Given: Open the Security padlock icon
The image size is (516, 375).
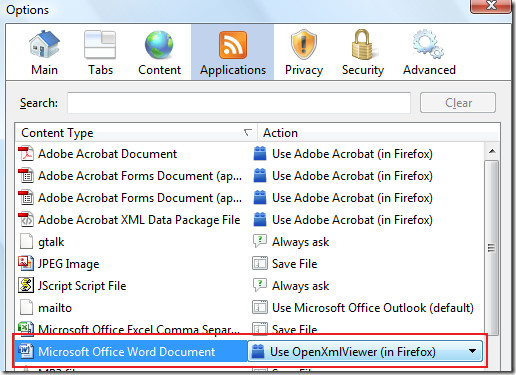Looking at the screenshot, I should pos(362,45).
